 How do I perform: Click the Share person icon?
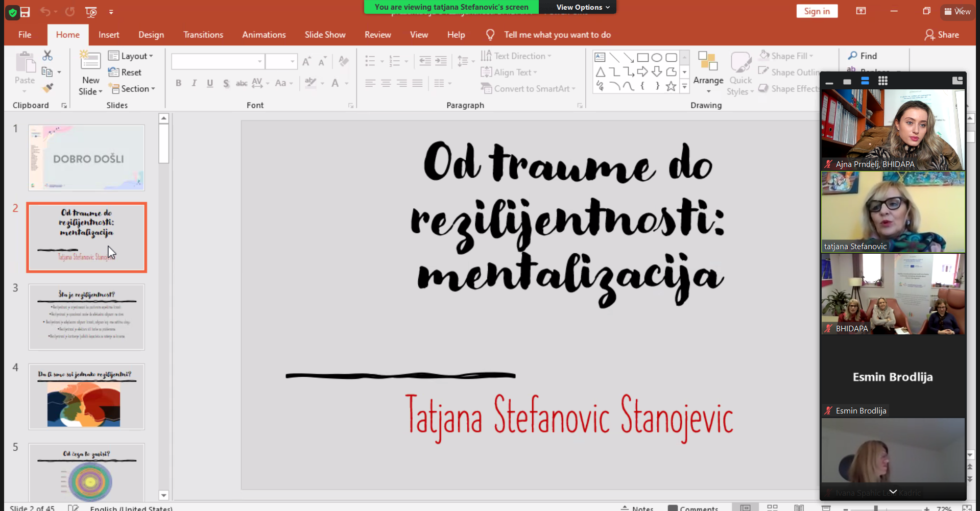929,35
